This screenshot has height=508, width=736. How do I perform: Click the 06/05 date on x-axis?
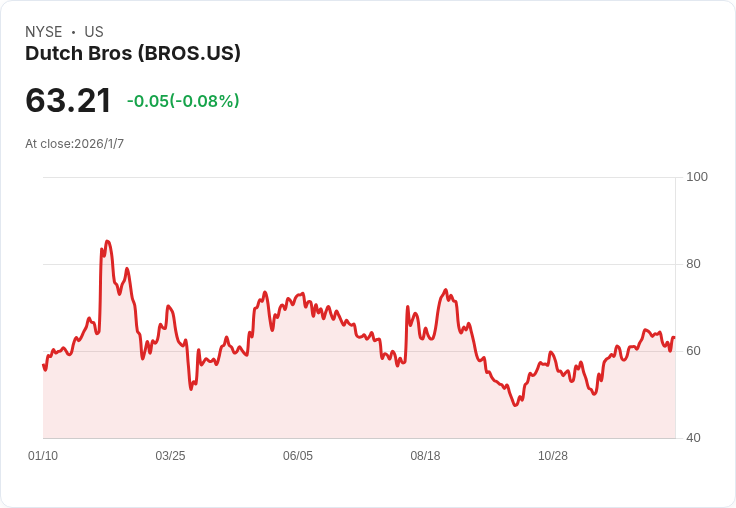298,456
